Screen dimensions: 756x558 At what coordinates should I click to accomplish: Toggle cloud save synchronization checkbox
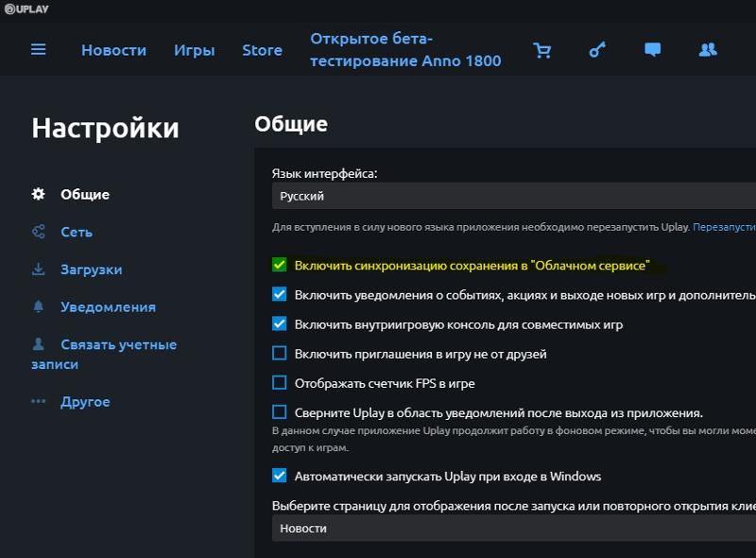(279, 265)
